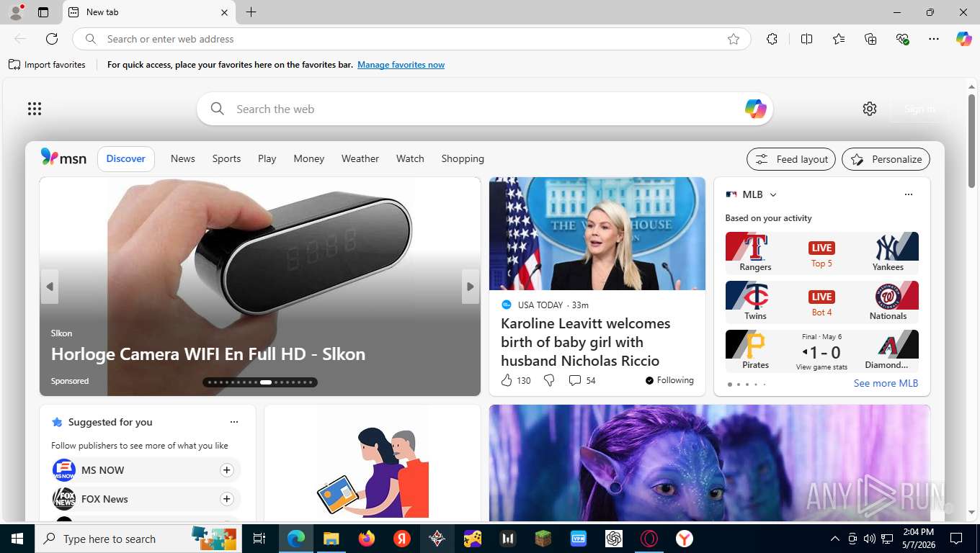Open File Explorer from taskbar
Screen dimensions: 980x553
pyautogui.click(x=331, y=539)
